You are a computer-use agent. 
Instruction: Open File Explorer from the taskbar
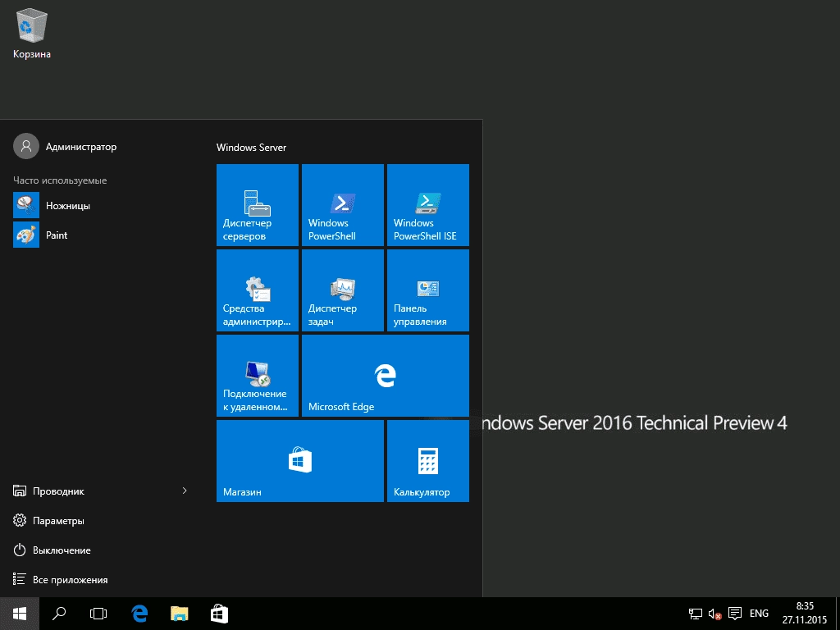(x=179, y=614)
